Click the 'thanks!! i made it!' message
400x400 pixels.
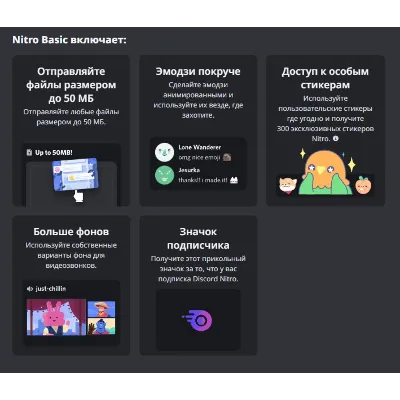[203, 180]
